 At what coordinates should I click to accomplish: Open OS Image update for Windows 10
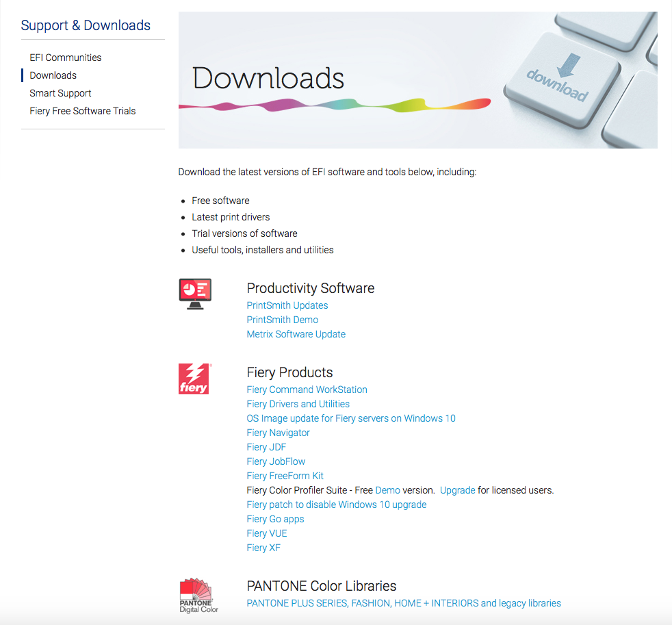[351, 418]
